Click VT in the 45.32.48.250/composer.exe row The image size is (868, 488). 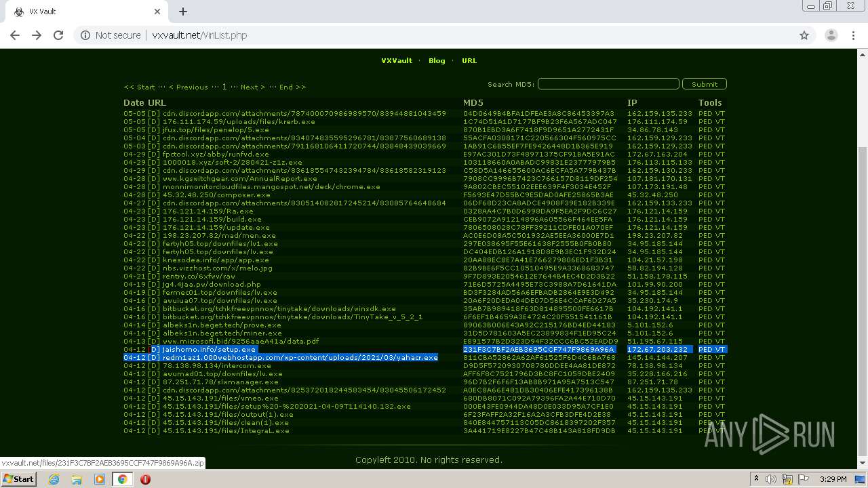tap(719, 195)
